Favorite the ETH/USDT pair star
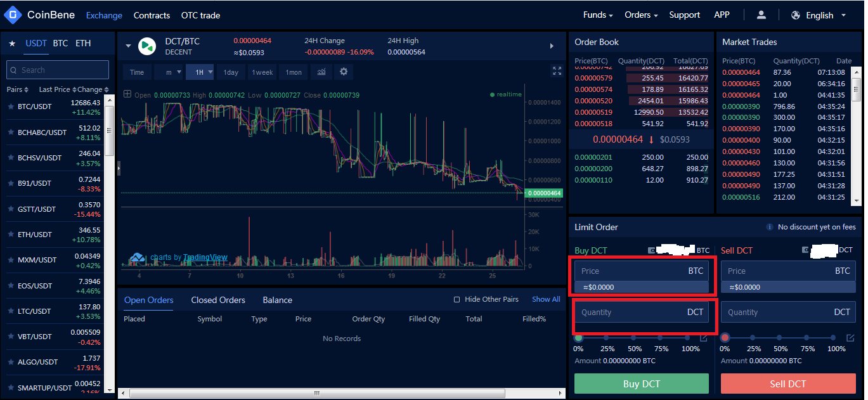This screenshot has width=868, height=400. pyautogui.click(x=11, y=235)
